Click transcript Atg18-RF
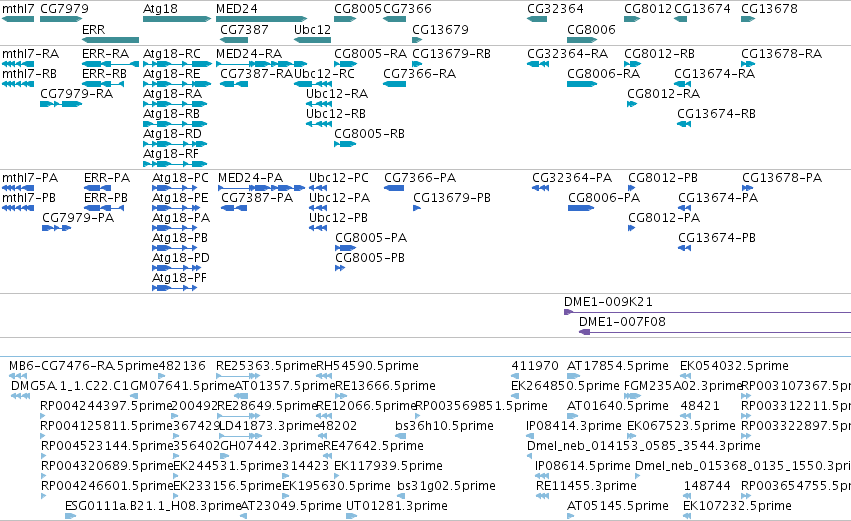This screenshot has width=851, height=521. click(x=171, y=154)
